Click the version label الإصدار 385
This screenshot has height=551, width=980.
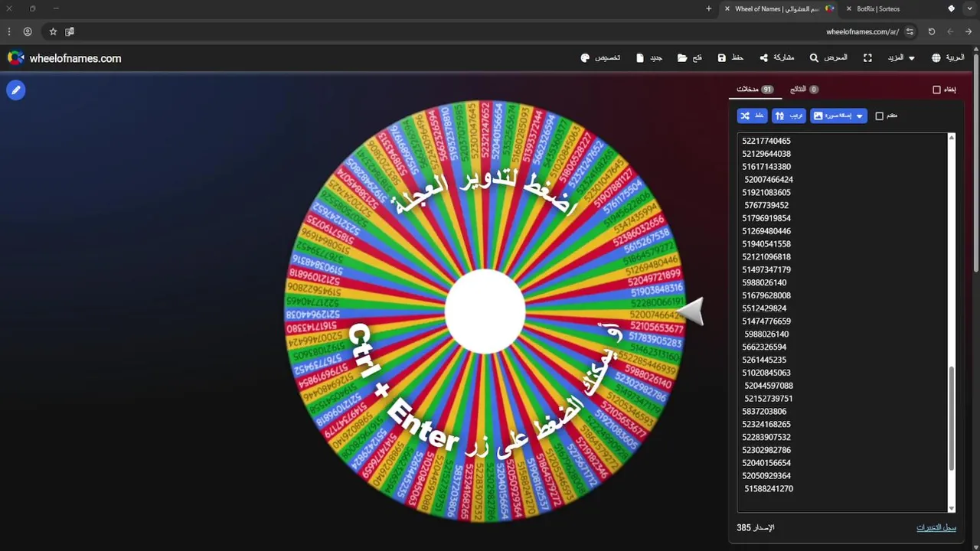[x=756, y=527]
